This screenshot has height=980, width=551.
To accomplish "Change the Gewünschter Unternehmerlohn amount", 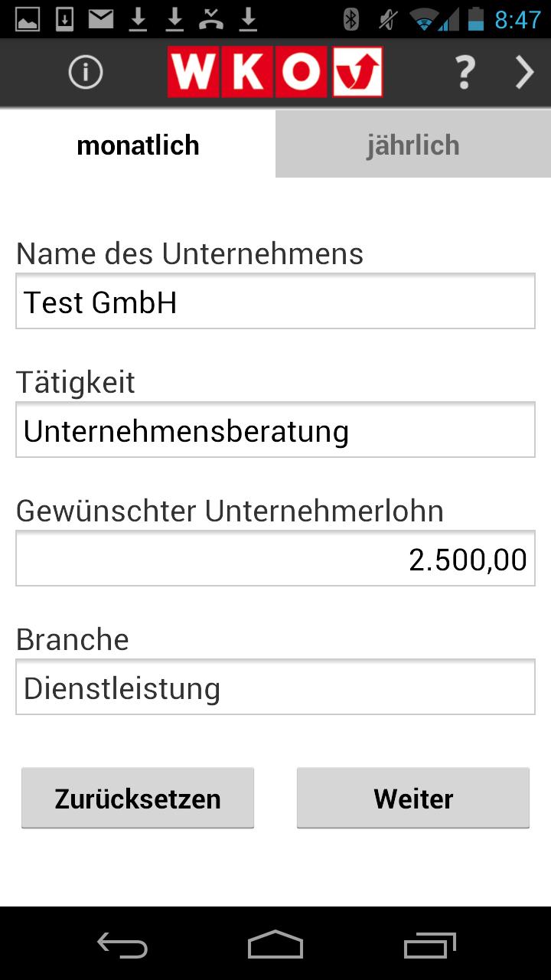I will click(275, 558).
